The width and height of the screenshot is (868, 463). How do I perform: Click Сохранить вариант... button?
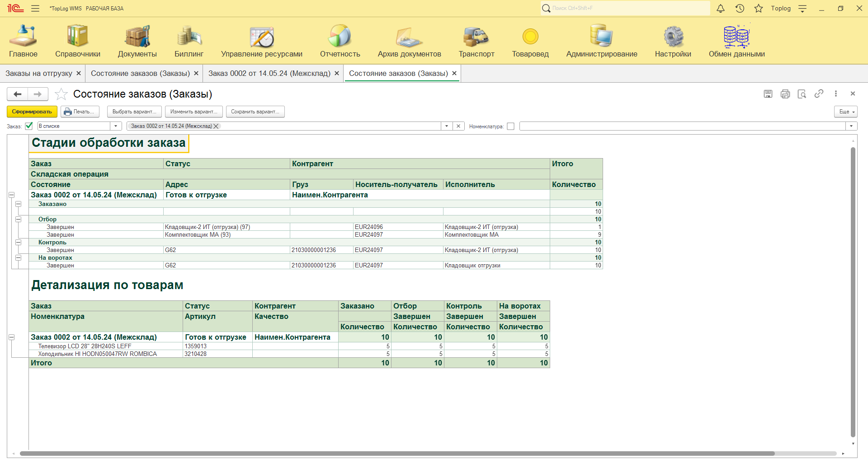255,112
